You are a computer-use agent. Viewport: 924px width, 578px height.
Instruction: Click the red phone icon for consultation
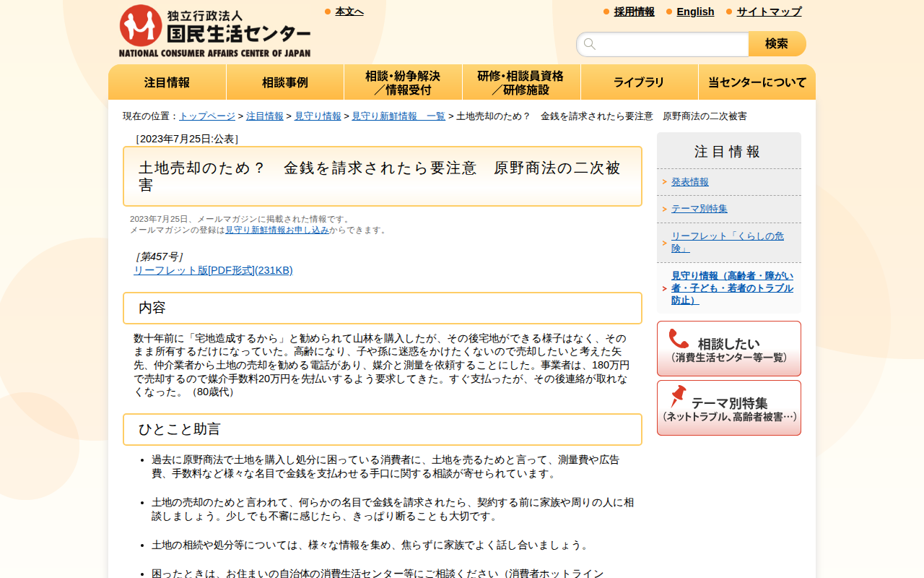click(679, 339)
